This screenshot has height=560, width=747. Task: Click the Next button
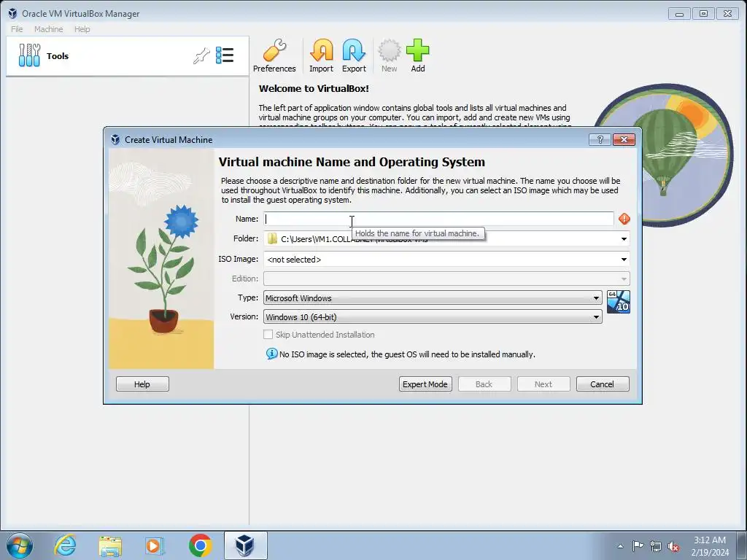click(x=543, y=384)
